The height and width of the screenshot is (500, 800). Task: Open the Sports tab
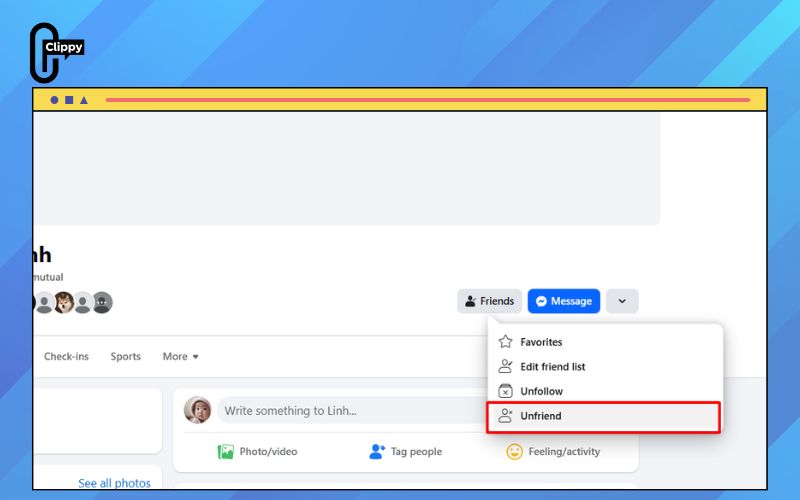126,356
